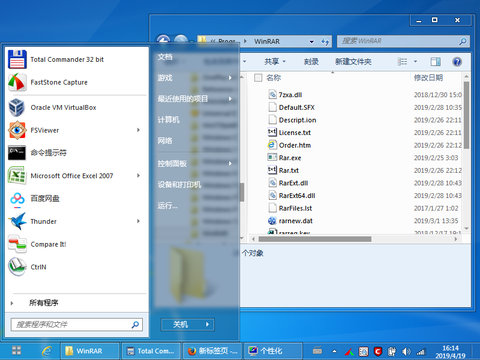Open 共享 dropdown in Explorer toolbar
The image size is (480, 360).
coord(275,62)
